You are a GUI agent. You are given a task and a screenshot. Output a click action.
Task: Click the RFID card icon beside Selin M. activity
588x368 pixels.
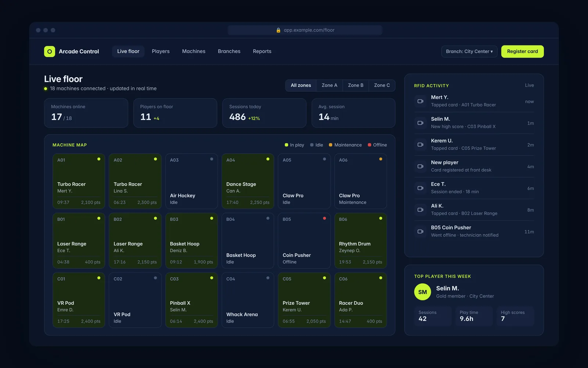[x=420, y=123]
